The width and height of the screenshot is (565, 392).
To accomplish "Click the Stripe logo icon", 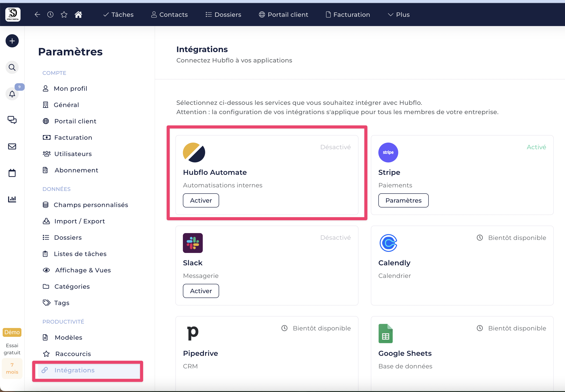I will 388,152.
